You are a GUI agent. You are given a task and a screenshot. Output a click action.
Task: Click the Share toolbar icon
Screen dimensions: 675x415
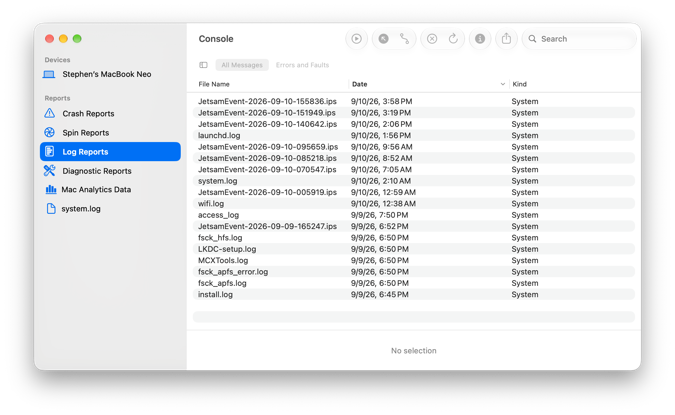pos(506,39)
